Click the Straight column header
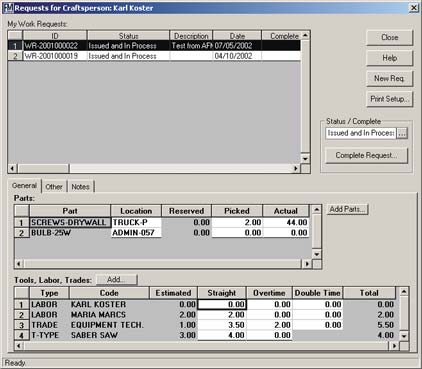 pos(222,293)
